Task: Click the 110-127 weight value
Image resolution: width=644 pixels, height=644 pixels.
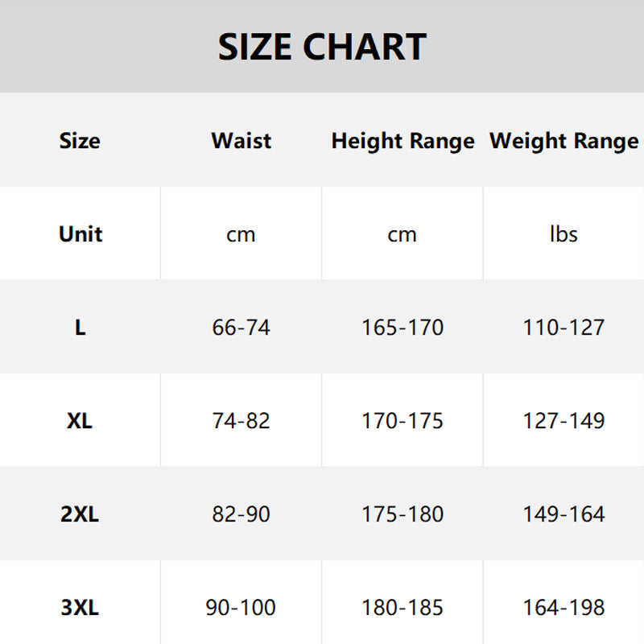Action: [563, 328]
